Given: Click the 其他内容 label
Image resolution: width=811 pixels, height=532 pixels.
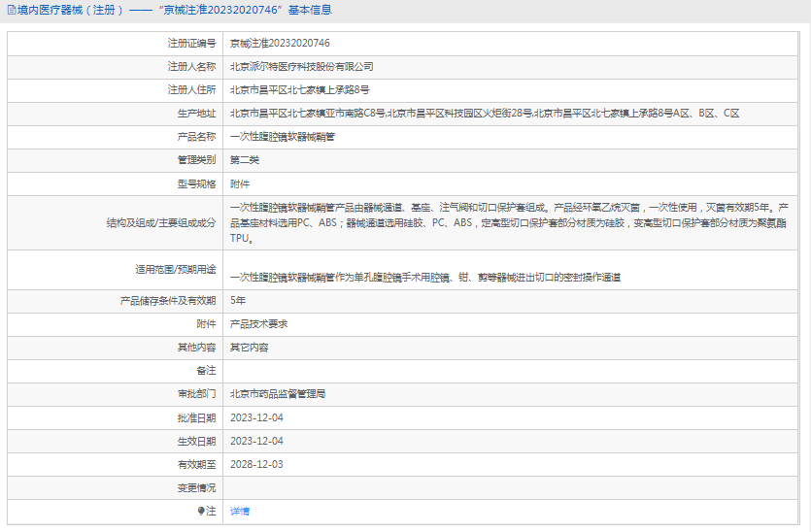Looking at the screenshot, I should tap(196, 348).
